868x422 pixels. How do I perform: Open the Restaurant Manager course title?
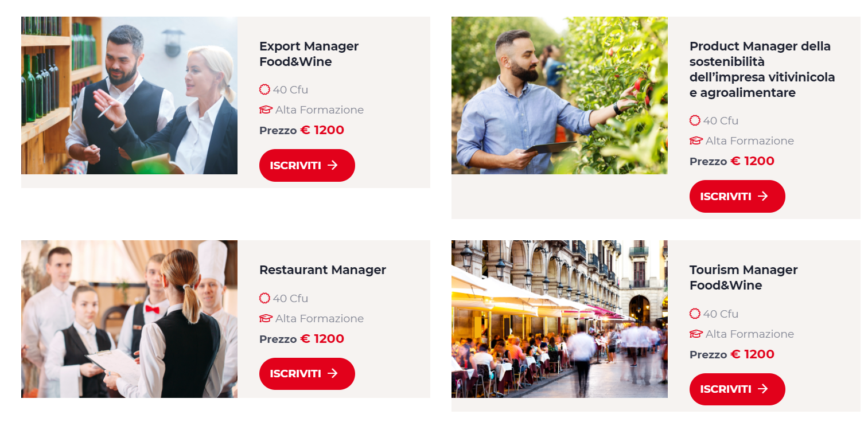pyautogui.click(x=322, y=269)
